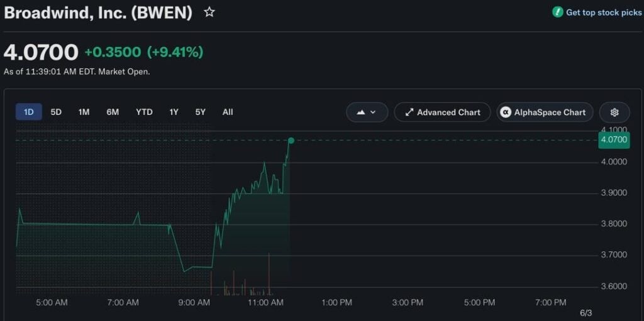
Task: Select the 1Y time range
Action: 174,112
